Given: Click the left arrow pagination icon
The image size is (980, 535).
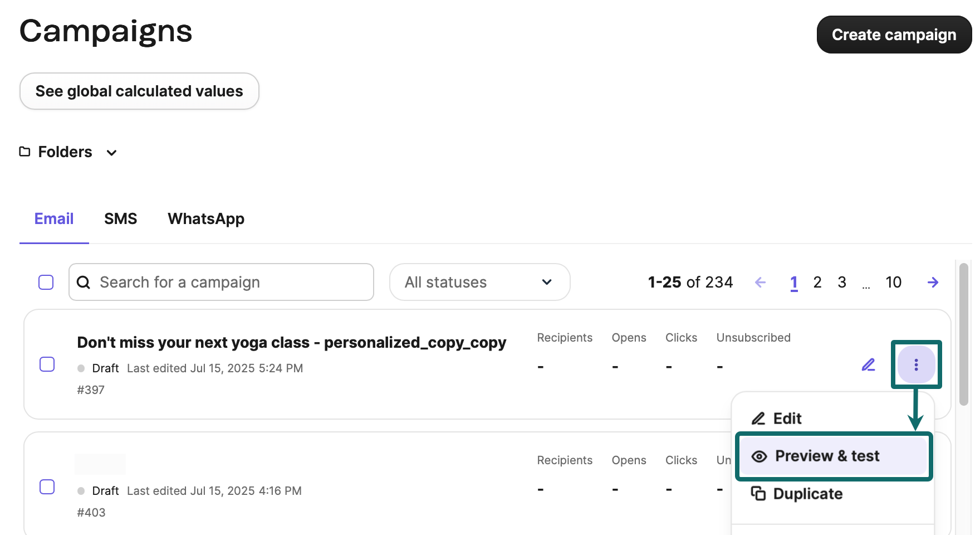Looking at the screenshot, I should (x=760, y=282).
